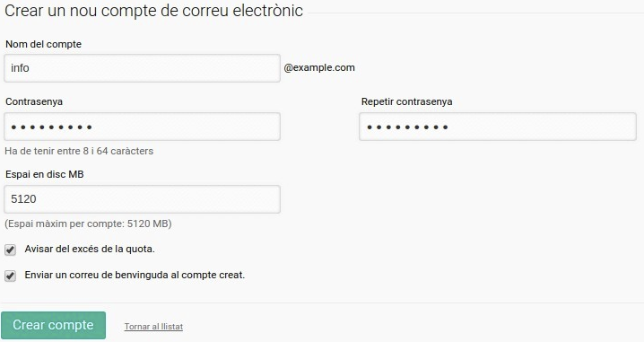Image resolution: width=644 pixels, height=342 pixels.
Task: Click the @example.com domain text
Action: tap(319, 68)
